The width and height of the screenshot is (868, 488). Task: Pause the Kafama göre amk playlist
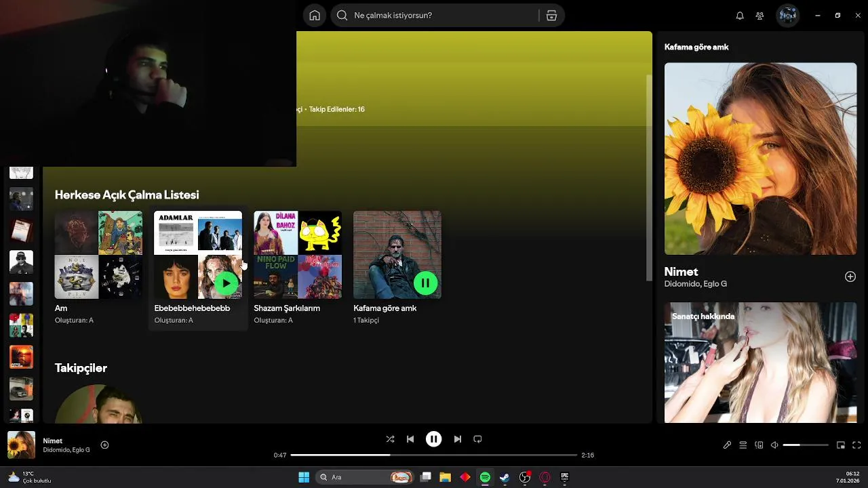[x=425, y=283]
